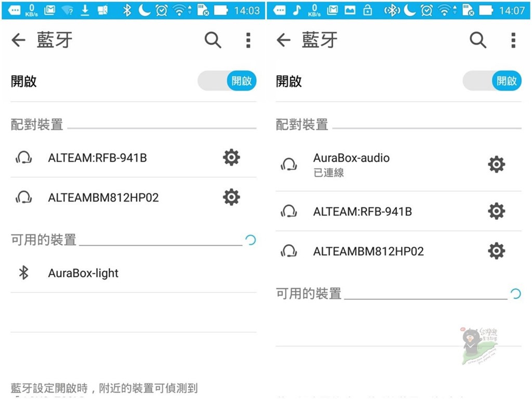Tap headset icon beside left ALTEAMBM812HP02
This screenshot has height=399, width=532.
pos(24,197)
